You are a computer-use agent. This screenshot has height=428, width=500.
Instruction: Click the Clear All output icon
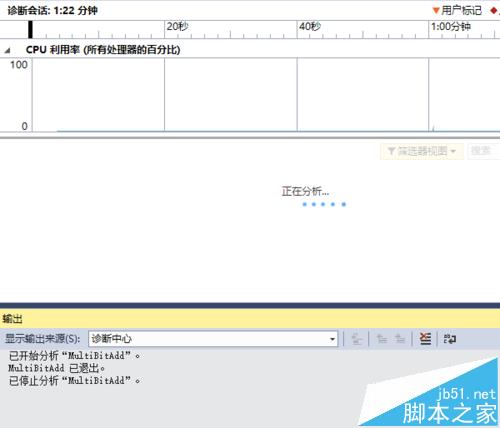425,339
